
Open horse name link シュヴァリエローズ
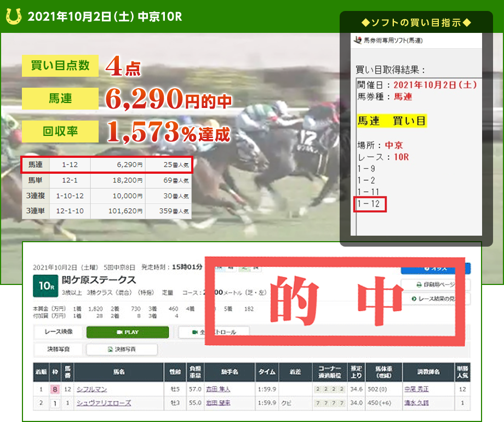click(104, 403)
